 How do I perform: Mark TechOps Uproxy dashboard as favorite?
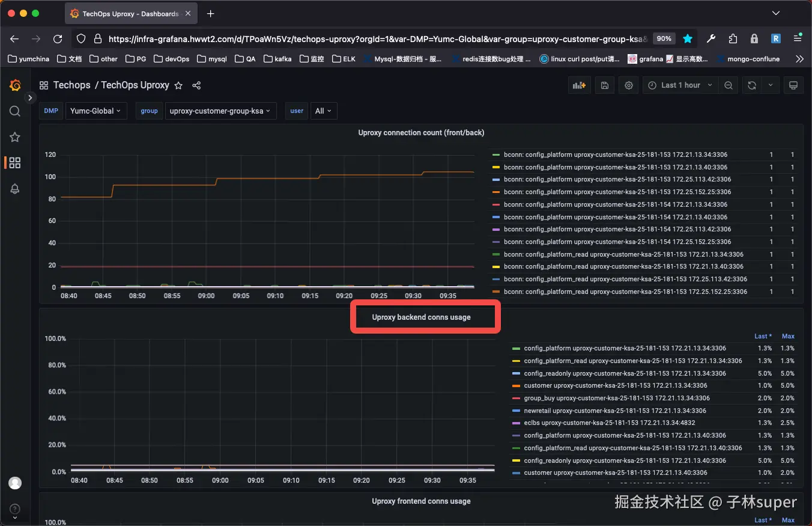[178, 85]
